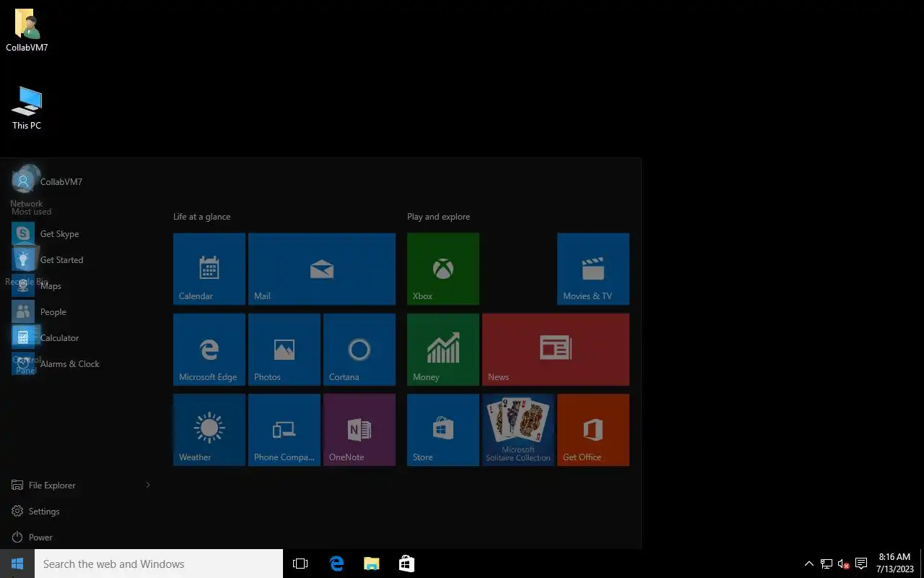
Task: Launch the Xbox tile
Action: pyautogui.click(x=443, y=269)
